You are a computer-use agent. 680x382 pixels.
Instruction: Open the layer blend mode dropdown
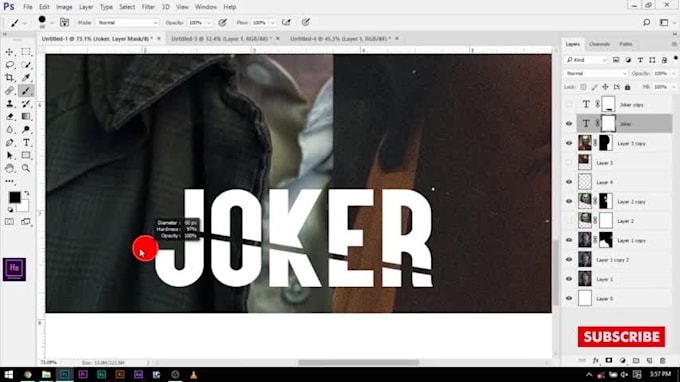tap(596, 74)
